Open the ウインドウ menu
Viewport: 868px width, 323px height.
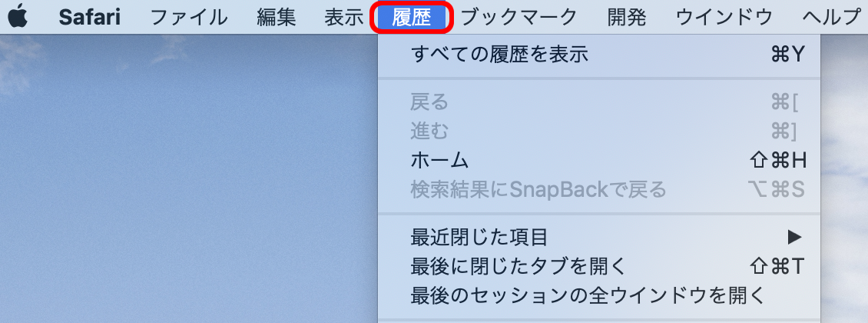pos(724,17)
